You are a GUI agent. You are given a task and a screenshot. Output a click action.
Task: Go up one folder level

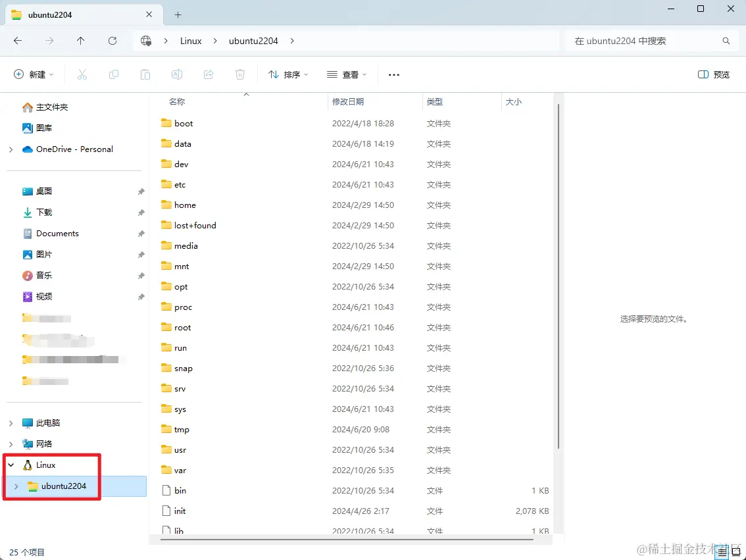point(80,41)
